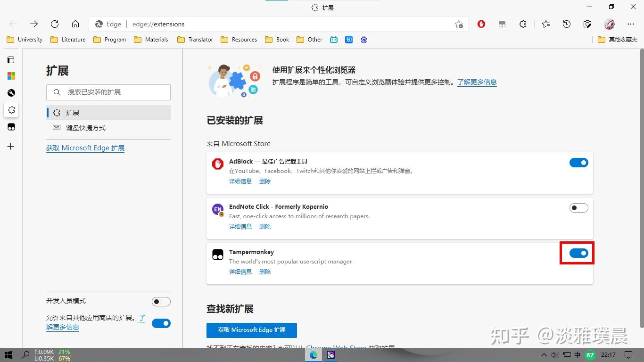Image resolution: width=644 pixels, height=362 pixels.
Task: Launch Web Capture tool
Action: pyautogui.click(x=587, y=24)
